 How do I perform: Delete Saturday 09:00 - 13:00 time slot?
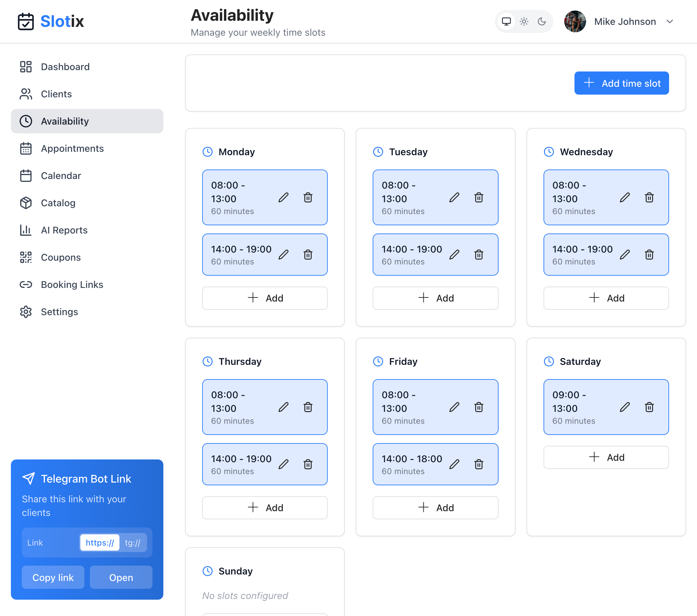[649, 407]
